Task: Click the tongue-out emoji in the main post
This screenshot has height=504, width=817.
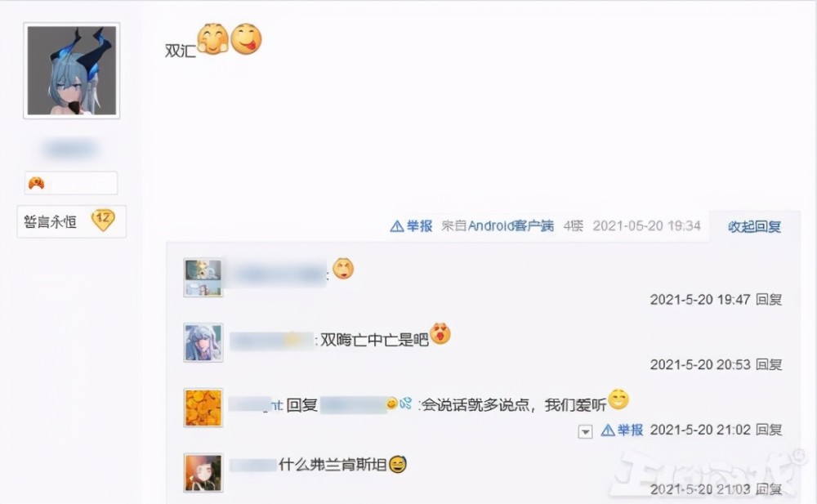Action: point(246,39)
